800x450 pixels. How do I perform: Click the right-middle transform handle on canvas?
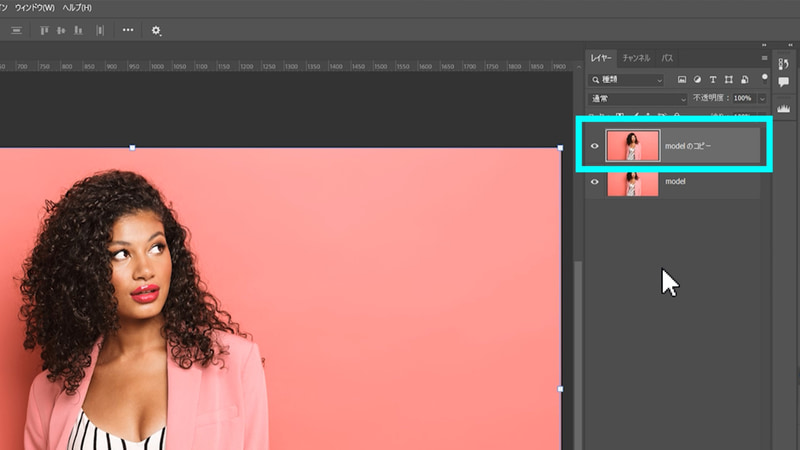[560, 389]
